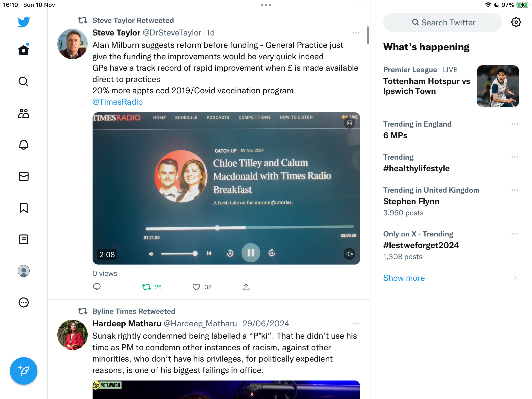Viewport: 532px width, 399px height.
Task: Open the Lists icon in sidebar
Action: [24, 239]
